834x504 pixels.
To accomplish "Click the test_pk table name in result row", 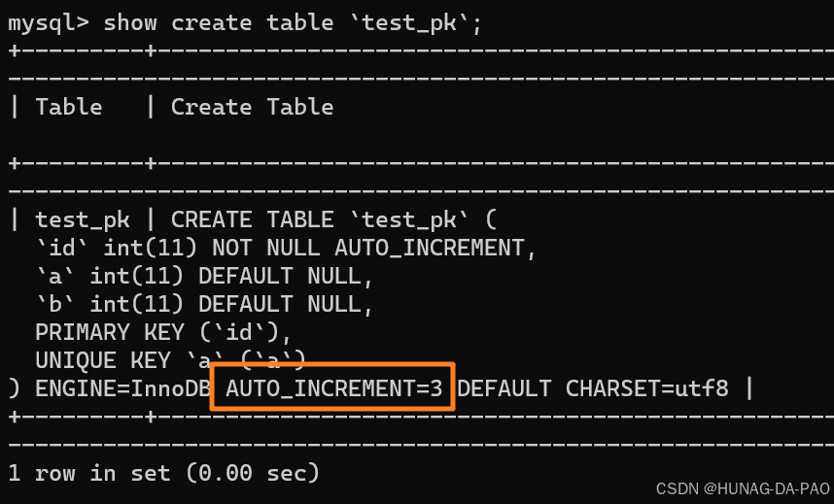I will coord(83,220).
